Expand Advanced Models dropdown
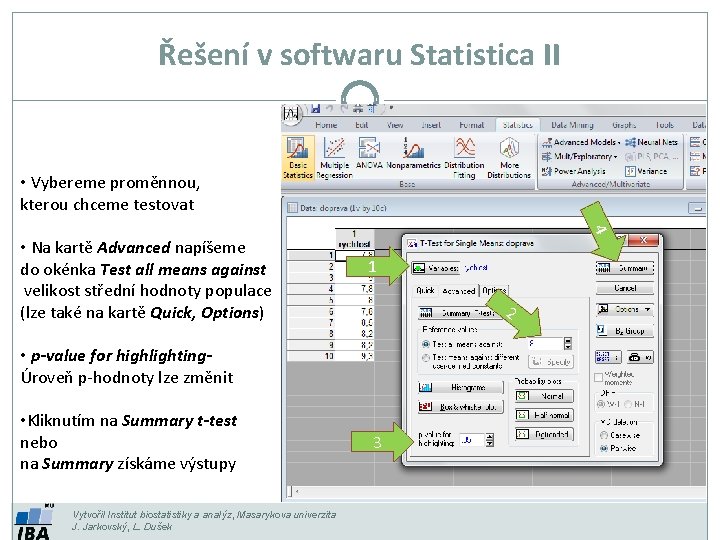 pos(581,142)
